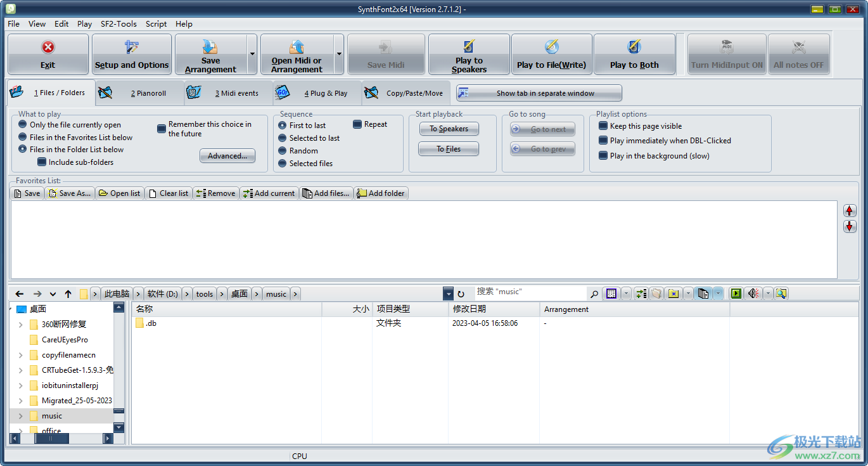Image resolution: width=868 pixels, height=466 pixels.
Task: Click Open Midi or Arrangement
Action: tap(297, 55)
